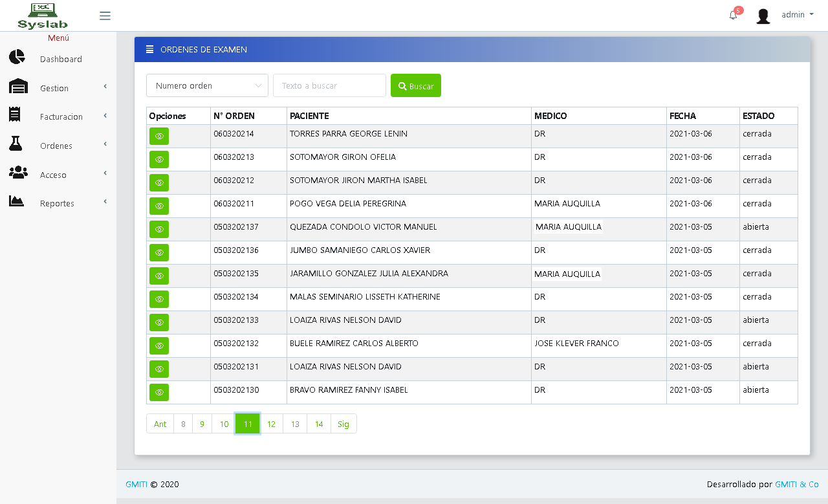The height and width of the screenshot is (504, 828).
Task: Click the Acceso users icon
Action: (18, 172)
